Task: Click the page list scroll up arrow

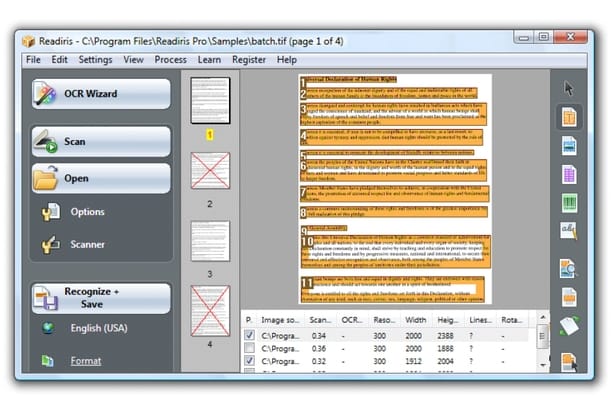Action: [543, 317]
